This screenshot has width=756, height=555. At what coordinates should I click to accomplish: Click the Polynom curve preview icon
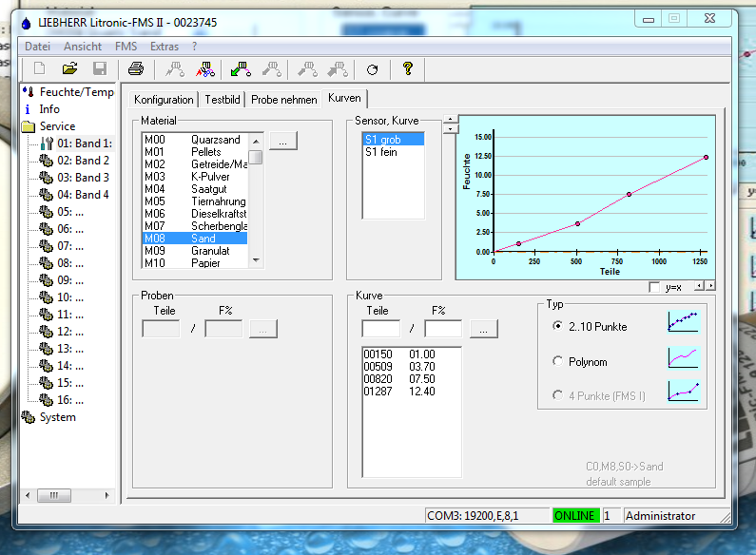pos(683,357)
